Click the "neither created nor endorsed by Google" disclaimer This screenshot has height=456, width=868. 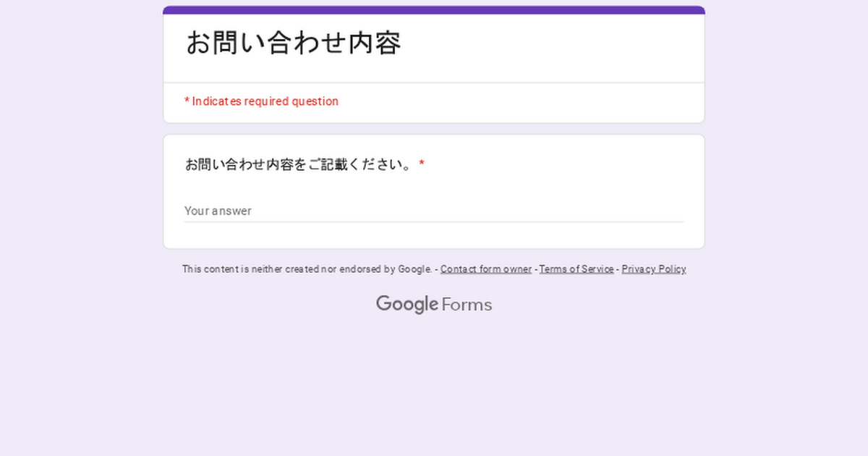point(307,269)
